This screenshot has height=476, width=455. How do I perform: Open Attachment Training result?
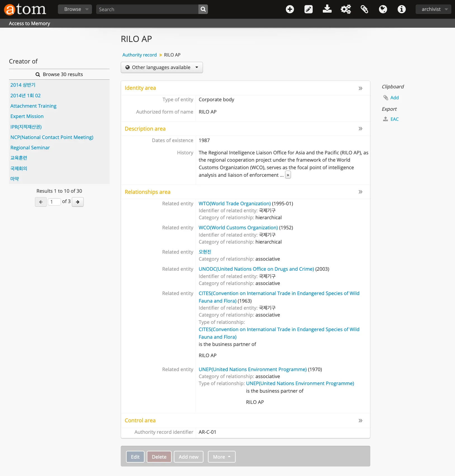tap(33, 106)
